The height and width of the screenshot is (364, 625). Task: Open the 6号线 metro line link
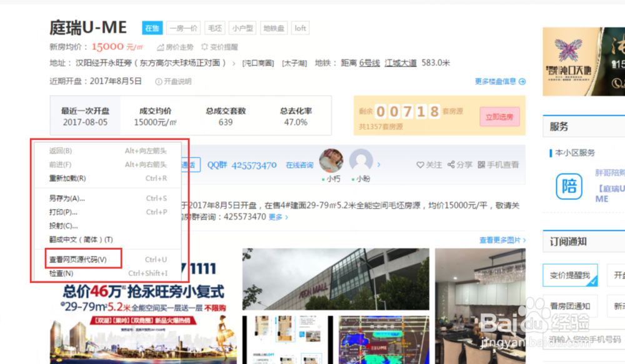pyautogui.click(x=369, y=63)
